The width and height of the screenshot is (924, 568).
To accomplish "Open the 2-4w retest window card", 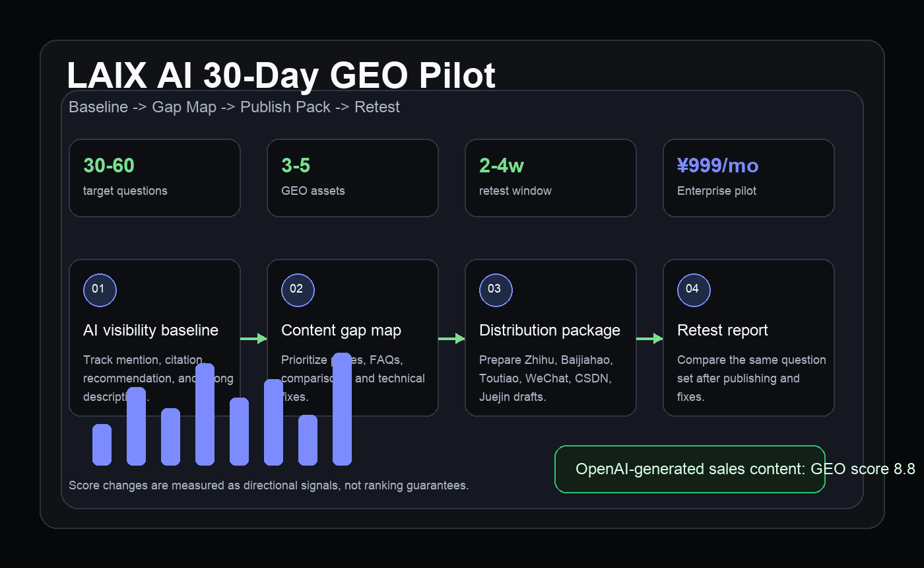I will point(550,178).
